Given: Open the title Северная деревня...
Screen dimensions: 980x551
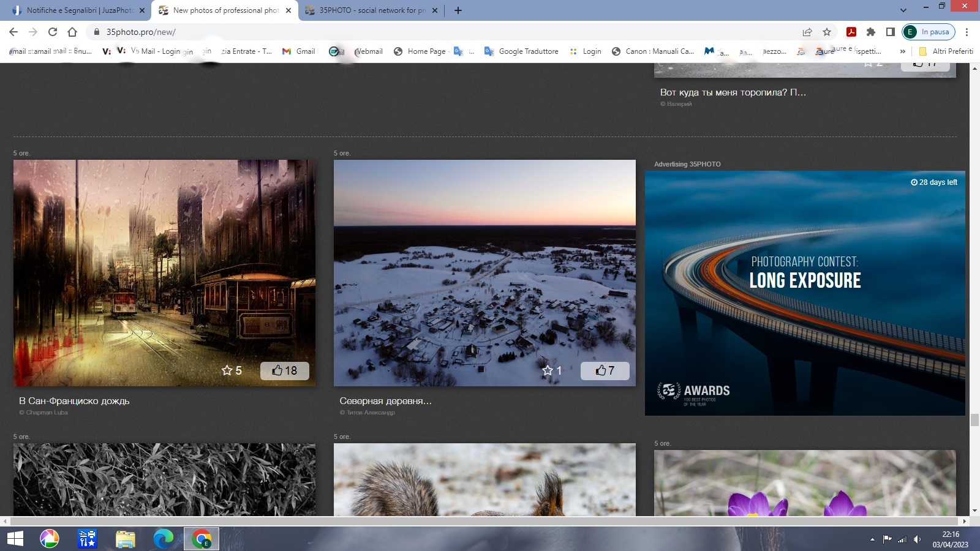Looking at the screenshot, I should coord(385,401).
